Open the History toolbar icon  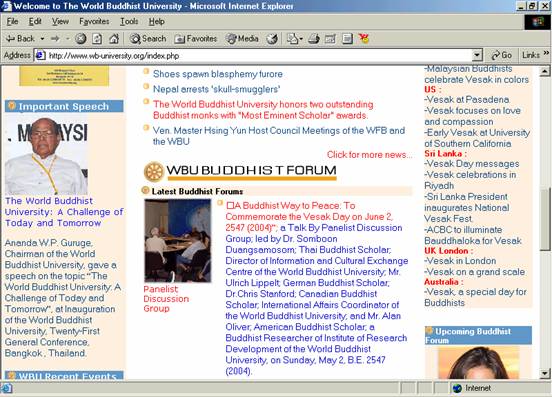tap(272, 39)
